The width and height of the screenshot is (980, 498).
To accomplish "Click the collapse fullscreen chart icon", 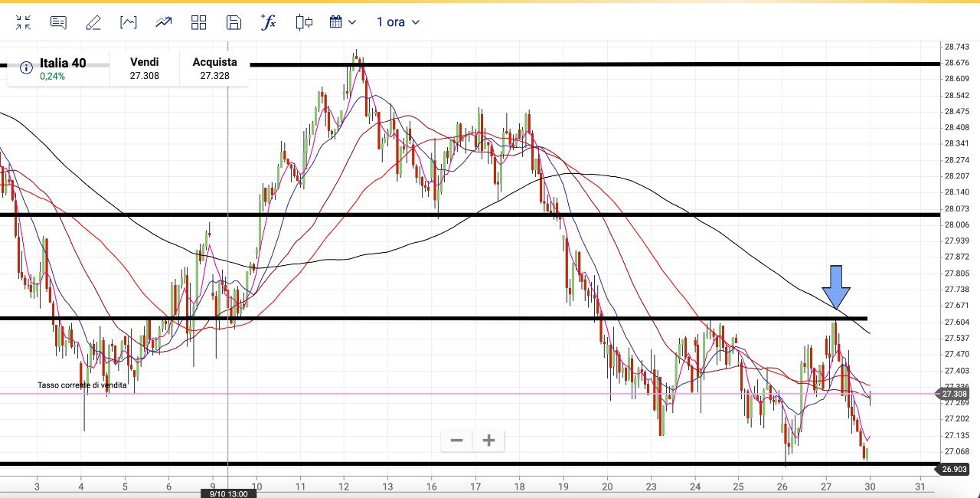I will 23,22.
